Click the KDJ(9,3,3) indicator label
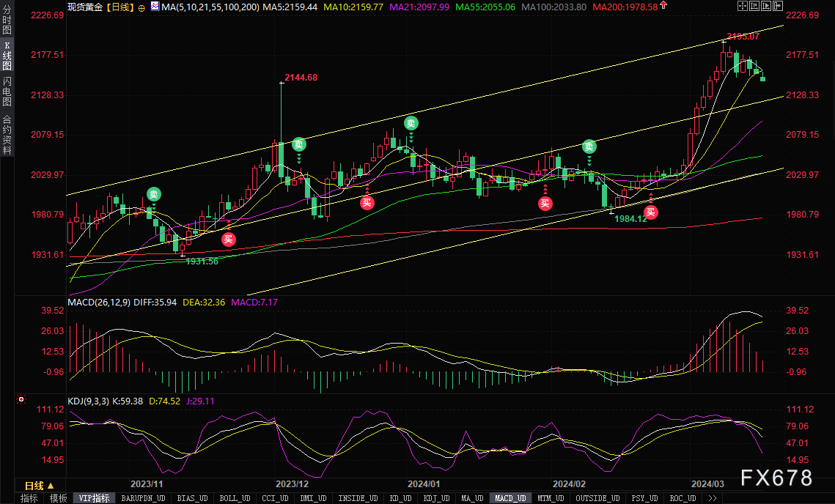 click(x=89, y=401)
